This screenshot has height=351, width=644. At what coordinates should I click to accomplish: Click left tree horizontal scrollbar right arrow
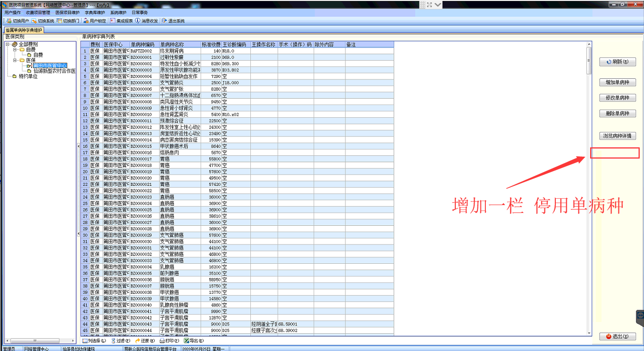tap(73, 341)
